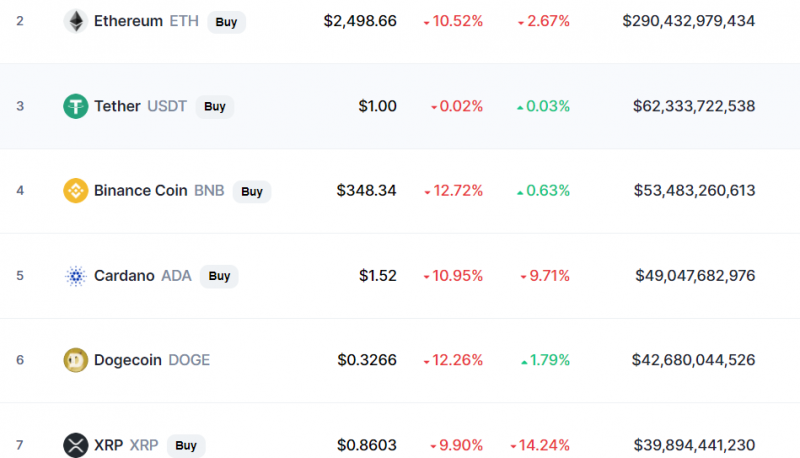Screen dimensions: 800x458
Task: Click the Dogecoin logo icon
Action: (76, 360)
